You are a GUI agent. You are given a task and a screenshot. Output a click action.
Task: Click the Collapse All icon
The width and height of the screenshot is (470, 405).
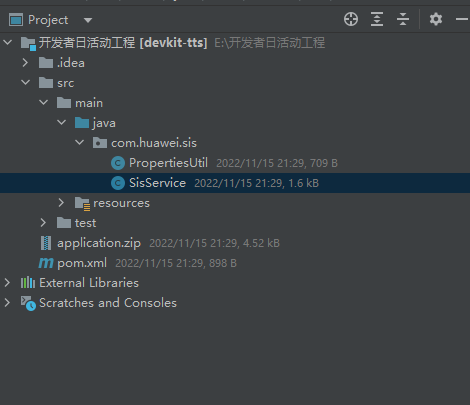[403, 19]
